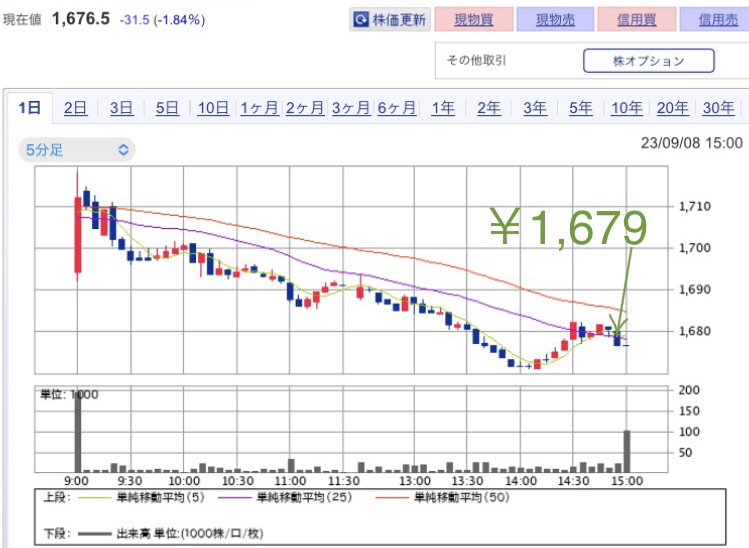Open the 5分足 candle interval dropdown
The width and height of the screenshot is (749, 548).
pyautogui.click(x=77, y=150)
